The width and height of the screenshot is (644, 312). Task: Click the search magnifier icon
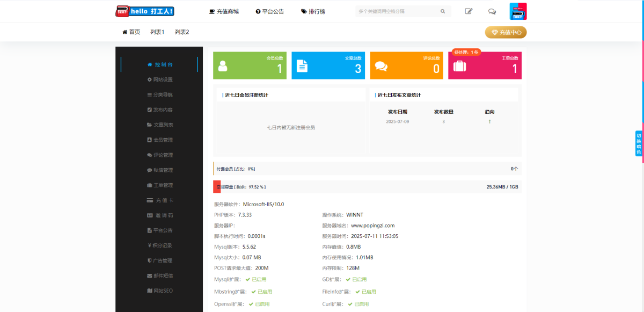click(443, 11)
